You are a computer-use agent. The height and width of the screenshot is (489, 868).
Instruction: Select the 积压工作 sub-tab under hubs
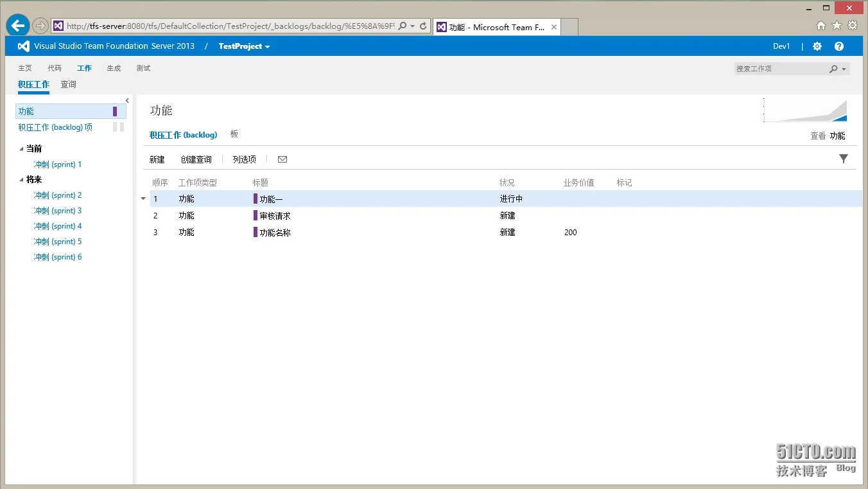tap(33, 84)
